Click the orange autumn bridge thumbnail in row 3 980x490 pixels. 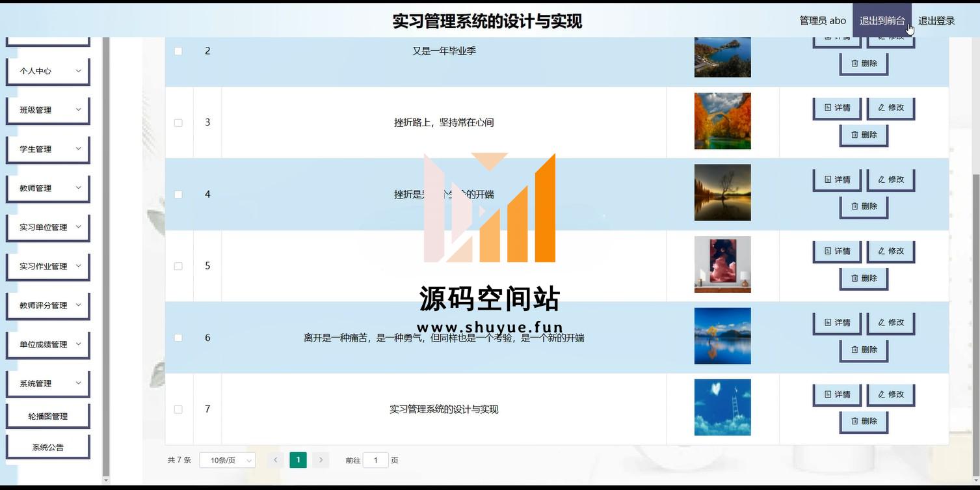point(722,121)
